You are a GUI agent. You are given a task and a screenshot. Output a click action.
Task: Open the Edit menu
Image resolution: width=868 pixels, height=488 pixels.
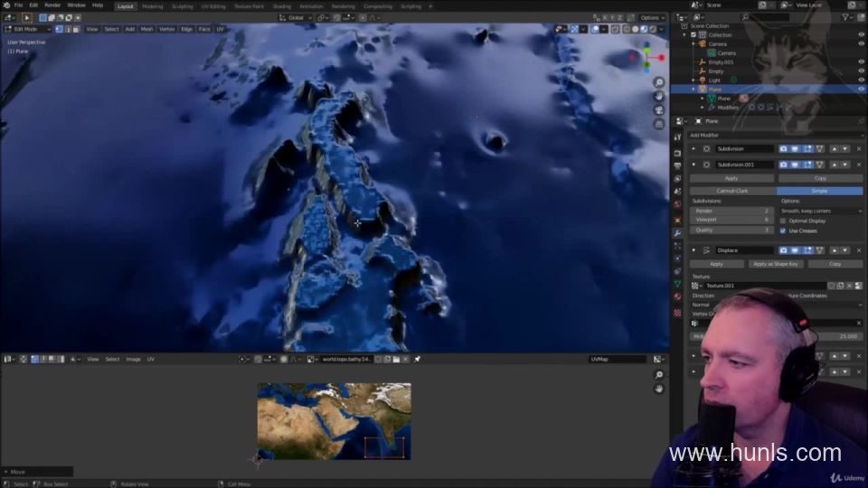(x=33, y=5)
